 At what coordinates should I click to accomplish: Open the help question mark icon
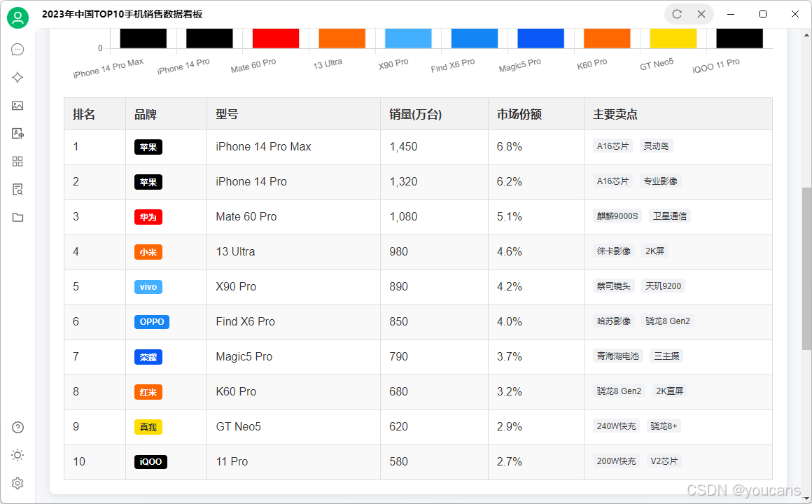pyautogui.click(x=17, y=427)
